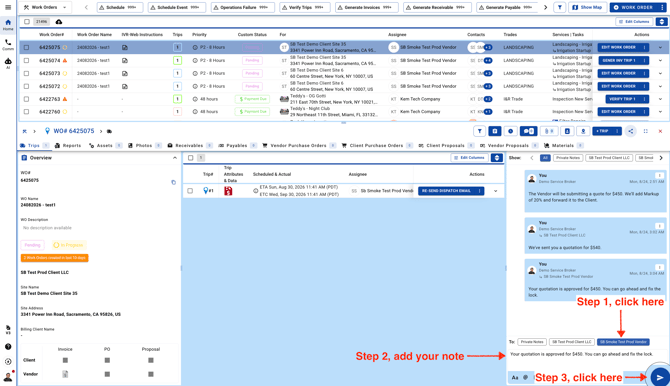This screenshot has height=386, width=670.
Task: Click in the note message text field
Action: click(x=588, y=359)
